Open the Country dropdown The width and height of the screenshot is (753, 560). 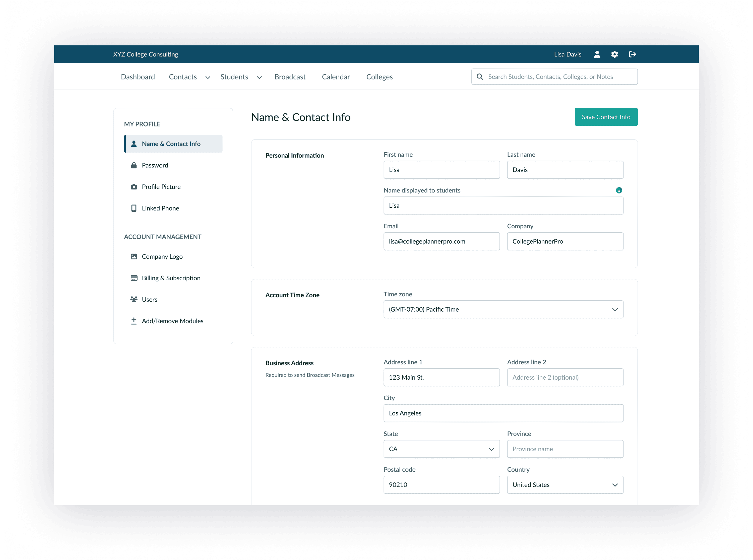point(565,485)
